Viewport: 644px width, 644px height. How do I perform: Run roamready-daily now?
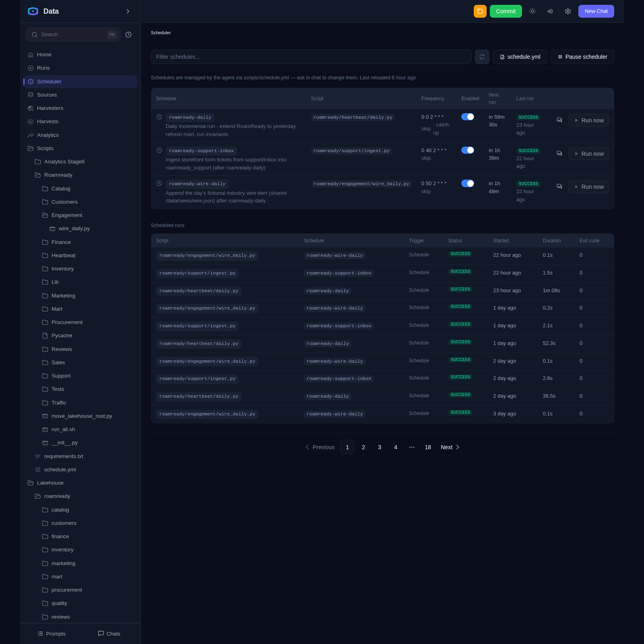588,120
